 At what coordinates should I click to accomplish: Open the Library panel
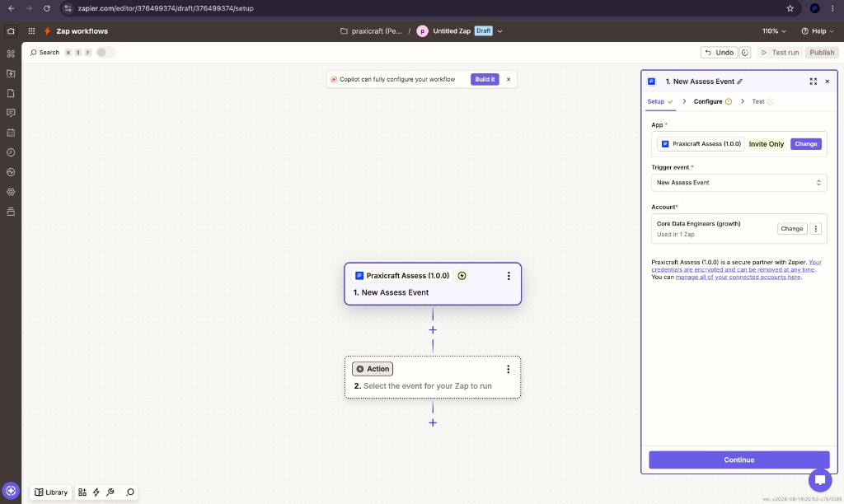click(51, 492)
